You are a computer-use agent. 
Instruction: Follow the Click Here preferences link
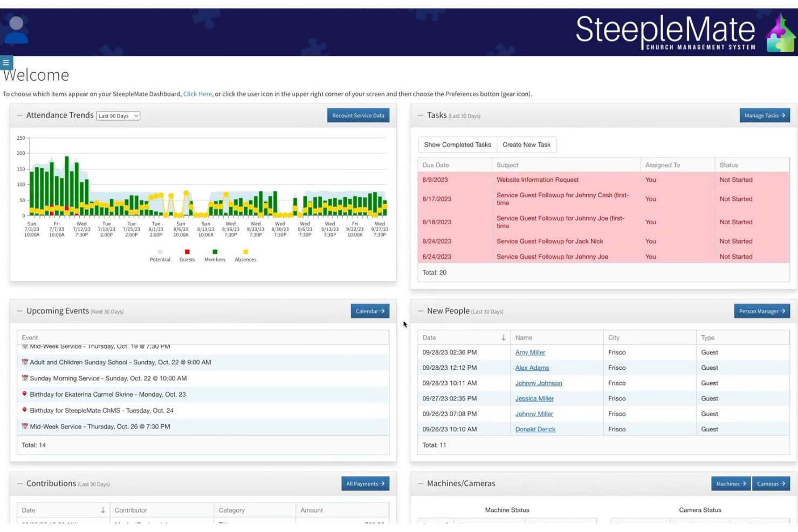point(197,94)
